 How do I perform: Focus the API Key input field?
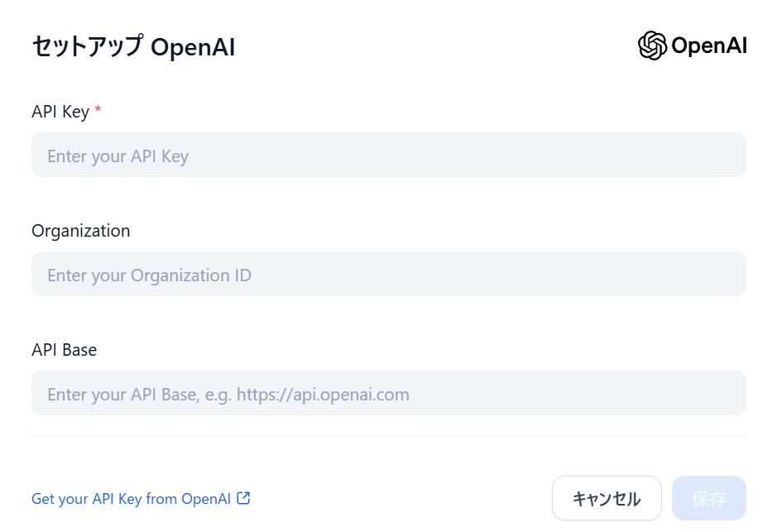coord(389,156)
